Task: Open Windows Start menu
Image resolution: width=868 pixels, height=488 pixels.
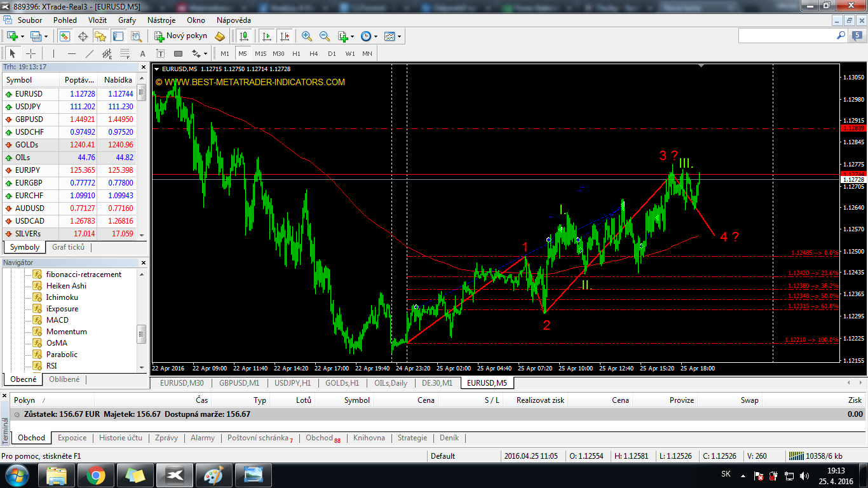Action: pyautogui.click(x=16, y=475)
